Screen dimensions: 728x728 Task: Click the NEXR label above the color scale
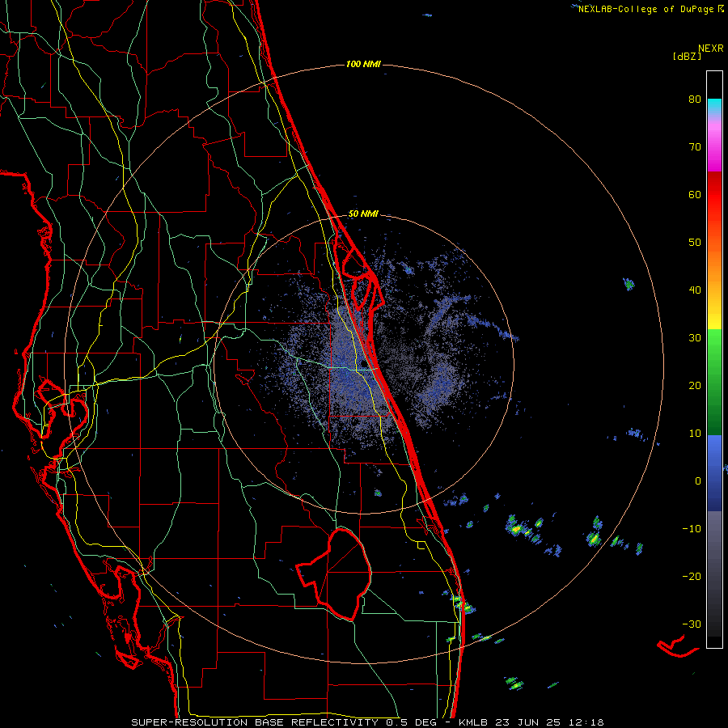click(711, 49)
